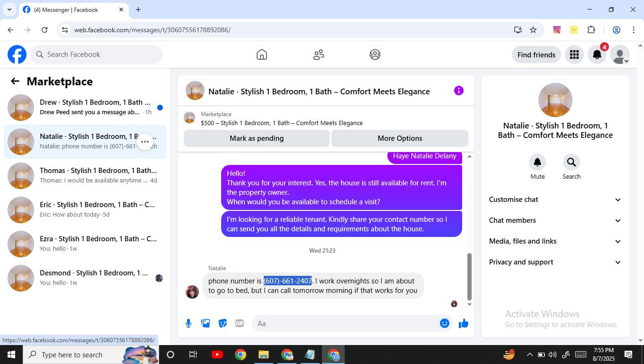Send a thumbs-up like
Viewport: 644px width, 364px height.
(464, 323)
